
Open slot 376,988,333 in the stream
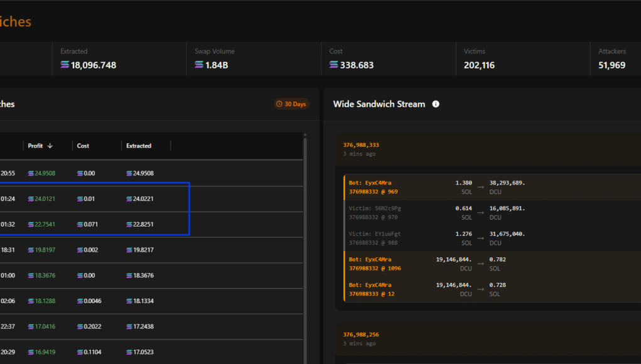pos(360,145)
